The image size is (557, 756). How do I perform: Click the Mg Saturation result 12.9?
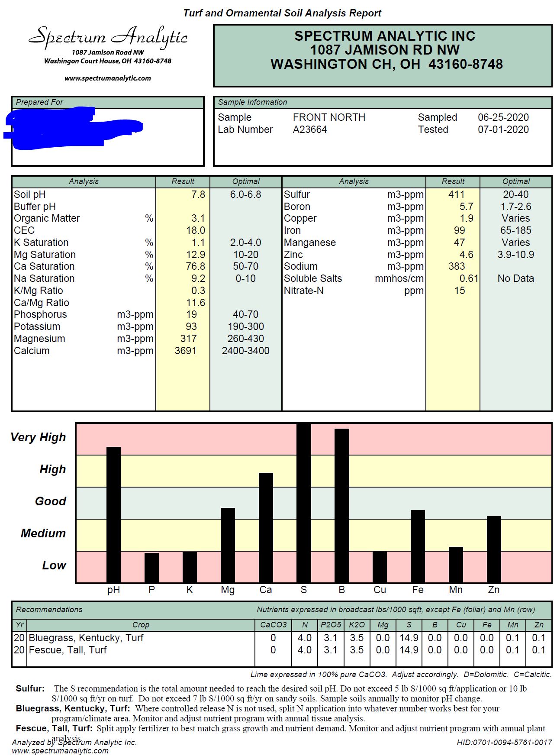click(x=196, y=255)
